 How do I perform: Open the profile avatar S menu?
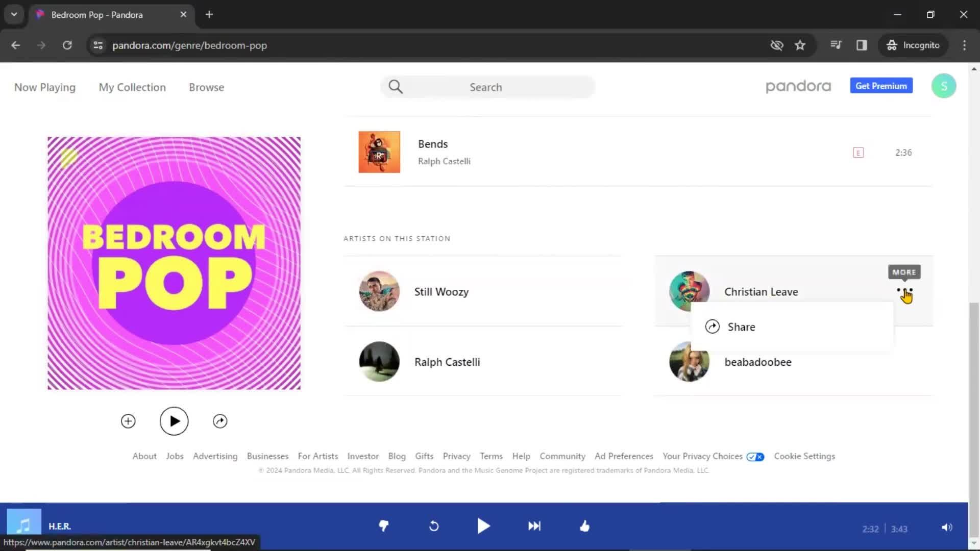[x=944, y=86]
